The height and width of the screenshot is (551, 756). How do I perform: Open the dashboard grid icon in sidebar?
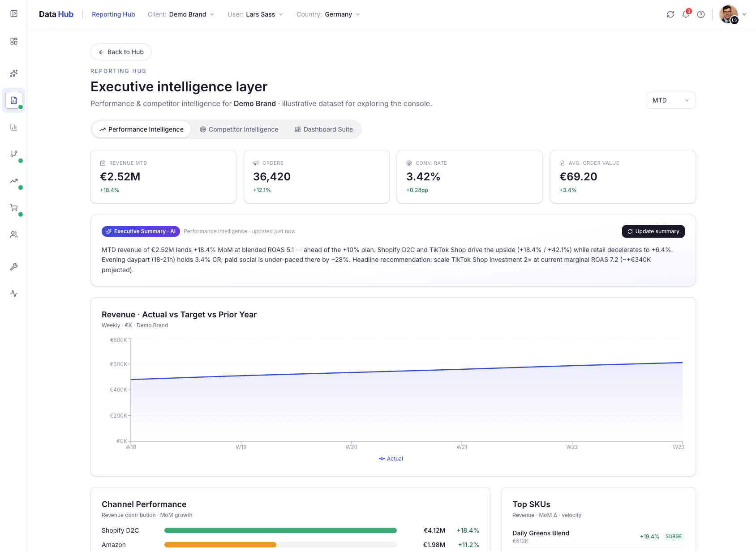tap(14, 41)
